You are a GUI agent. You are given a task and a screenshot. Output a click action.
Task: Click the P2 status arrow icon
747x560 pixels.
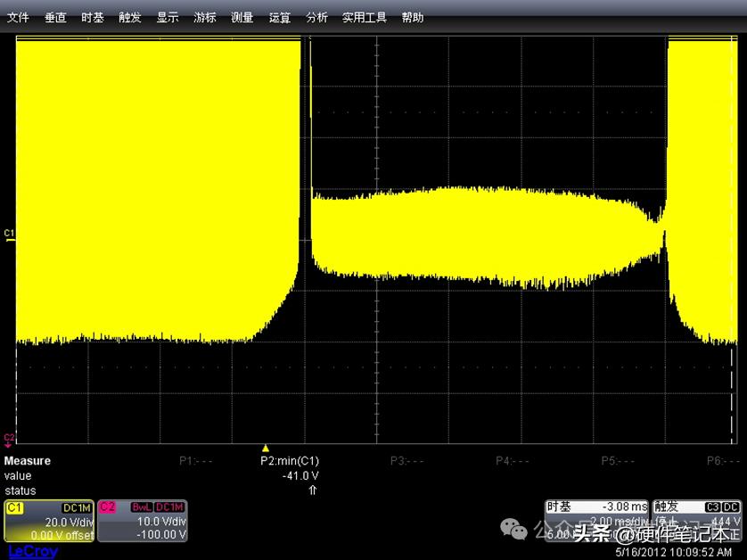click(313, 490)
